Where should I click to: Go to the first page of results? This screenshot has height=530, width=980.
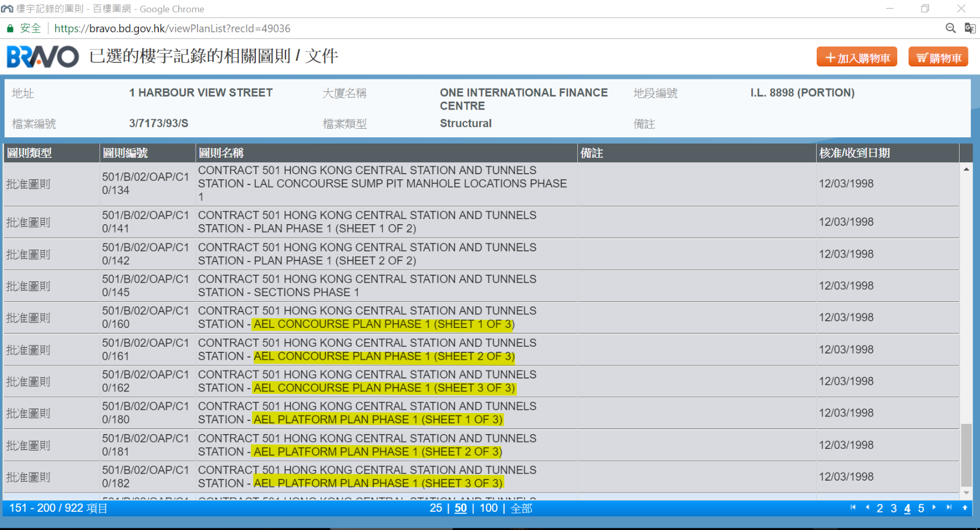coord(853,507)
